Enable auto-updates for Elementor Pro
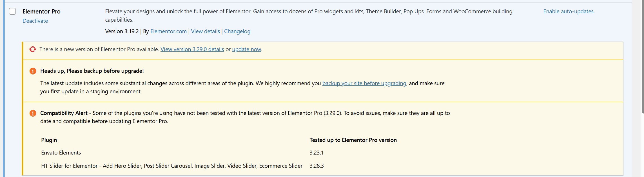644x177 pixels. coord(568,11)
